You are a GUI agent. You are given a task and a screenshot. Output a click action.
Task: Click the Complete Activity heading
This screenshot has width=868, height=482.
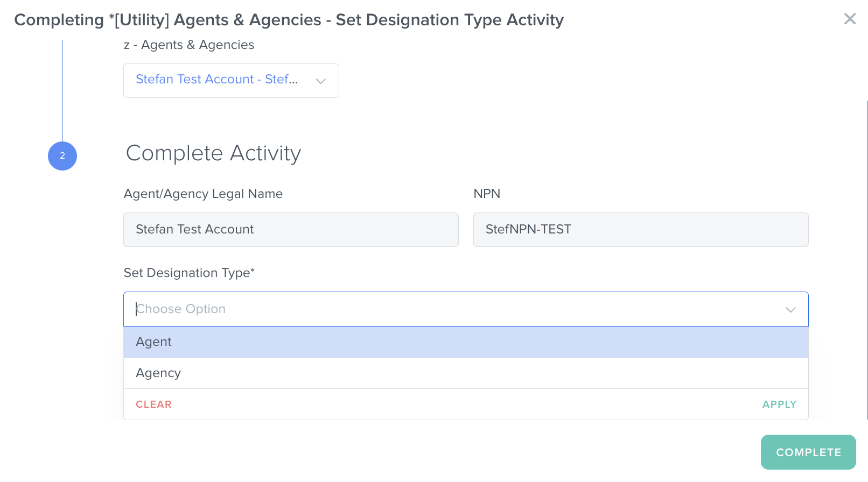pyautogui.click(x=213, y=153)
